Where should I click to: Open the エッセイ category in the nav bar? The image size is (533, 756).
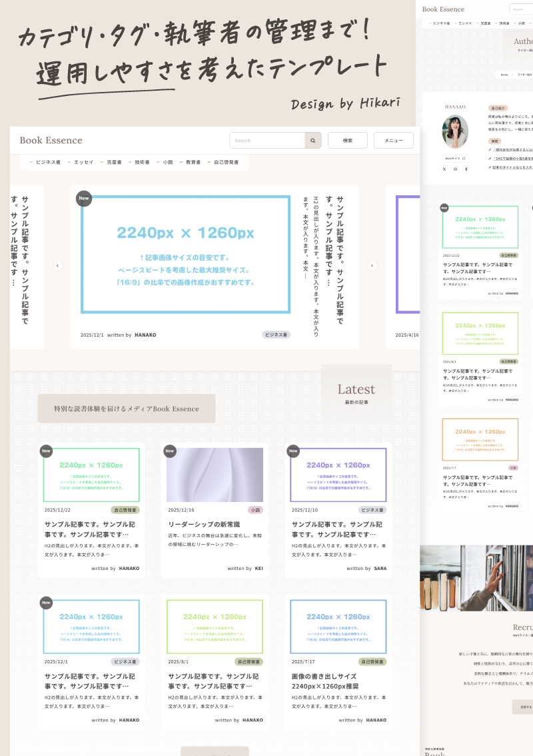tap(83, 162)
